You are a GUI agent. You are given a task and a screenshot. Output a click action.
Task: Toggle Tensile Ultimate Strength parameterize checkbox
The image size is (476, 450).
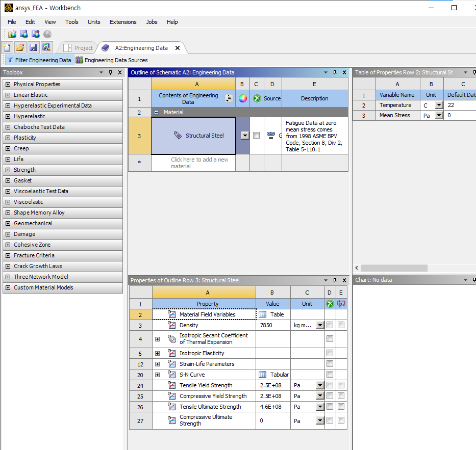click(341, 406)
